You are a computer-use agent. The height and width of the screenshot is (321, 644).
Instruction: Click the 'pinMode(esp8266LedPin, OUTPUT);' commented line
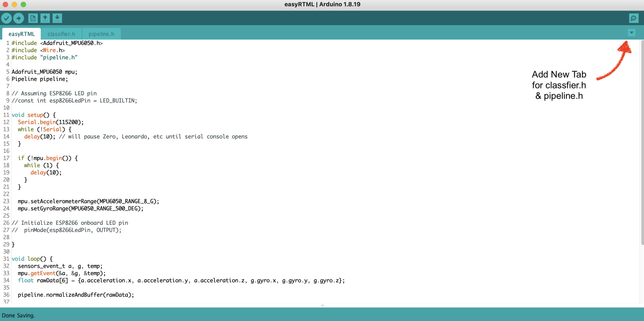(x=67, y=230)
